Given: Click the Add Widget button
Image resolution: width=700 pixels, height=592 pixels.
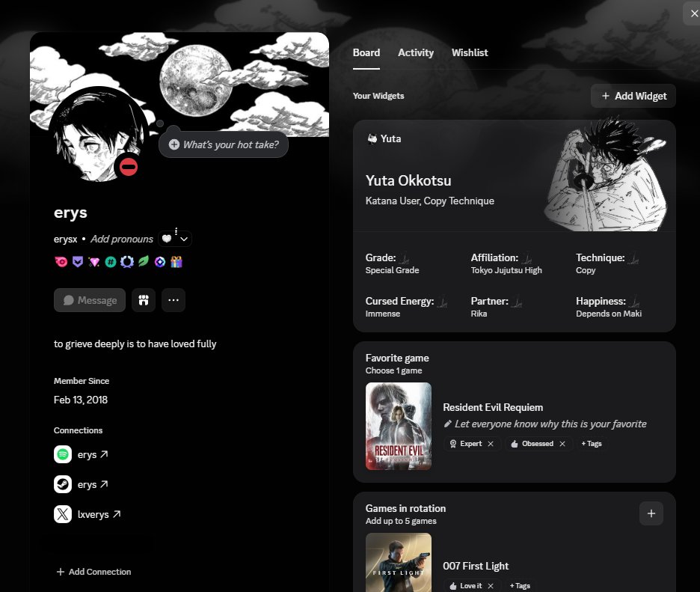Looking at the screenshot, I should [x=633, y=96].
